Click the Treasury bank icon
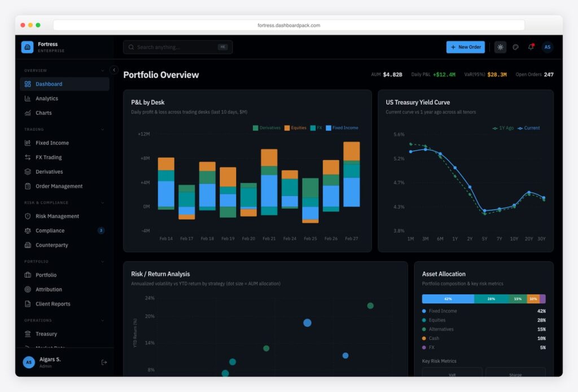 tap(28, 334)
